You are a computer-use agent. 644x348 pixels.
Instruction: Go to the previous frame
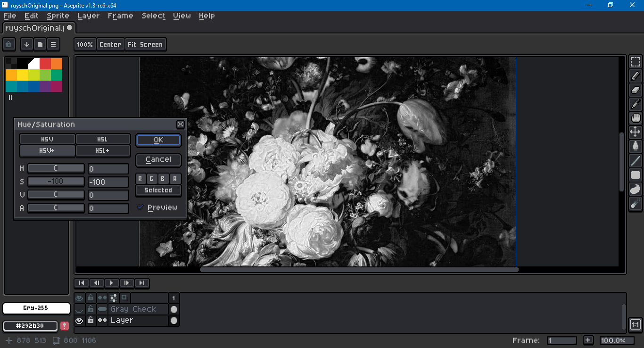pyautogui.click(x=97, y=283)
